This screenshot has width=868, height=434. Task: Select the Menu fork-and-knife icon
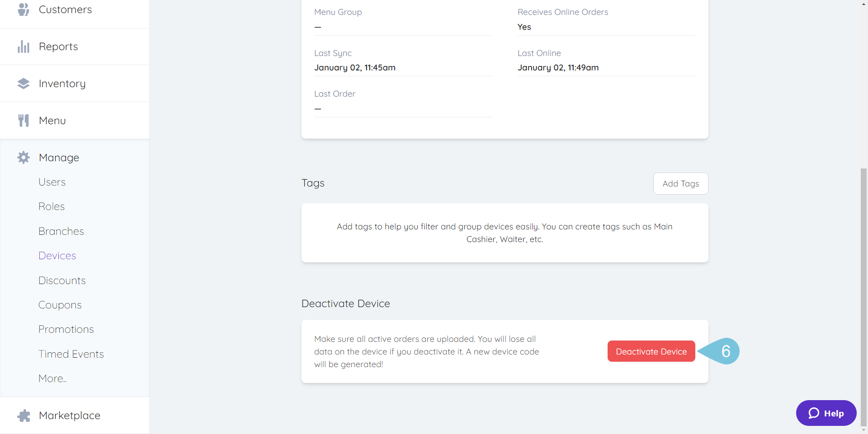click(24, 120)
